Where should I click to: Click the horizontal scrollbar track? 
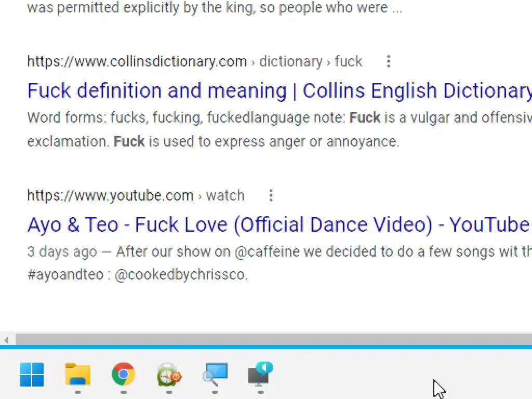click(273, 339)
